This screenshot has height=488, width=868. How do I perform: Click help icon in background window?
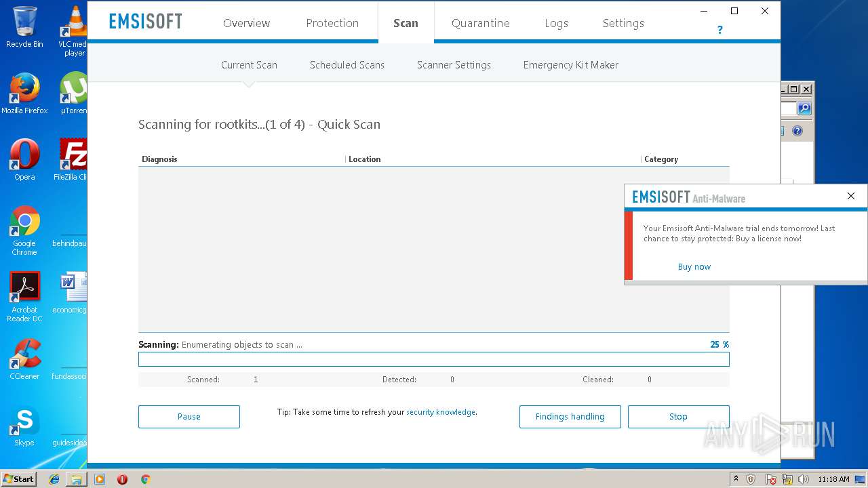tap(797, 131)
